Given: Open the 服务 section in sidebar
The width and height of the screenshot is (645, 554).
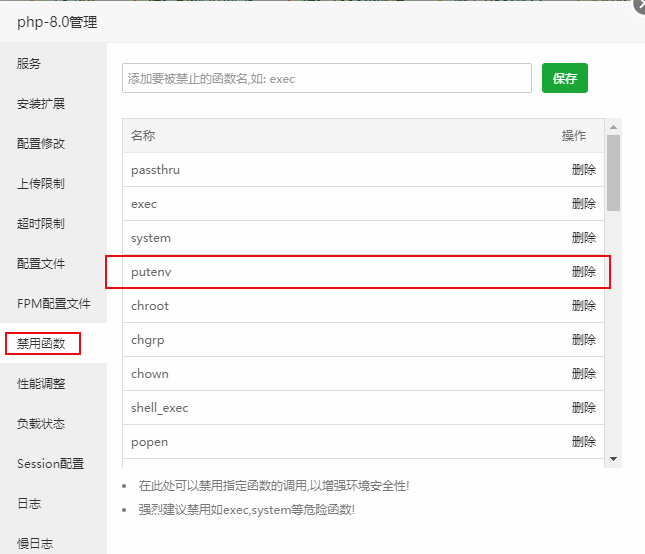Looking at the screenshot, I should click(29, 64).
